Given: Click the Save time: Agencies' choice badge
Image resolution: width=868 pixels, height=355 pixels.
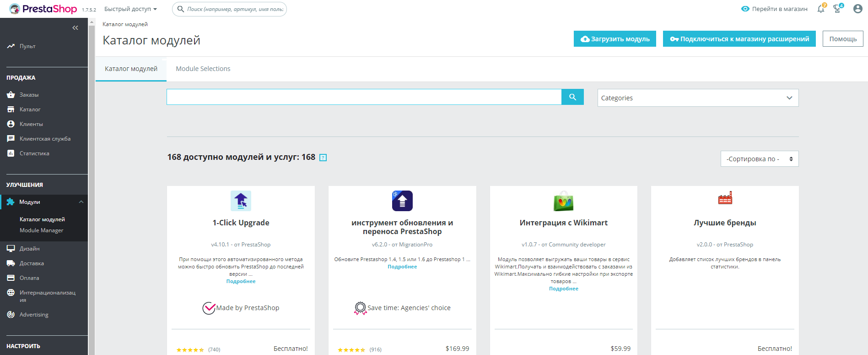Looking at the screenshot, I should click(402, 308).
